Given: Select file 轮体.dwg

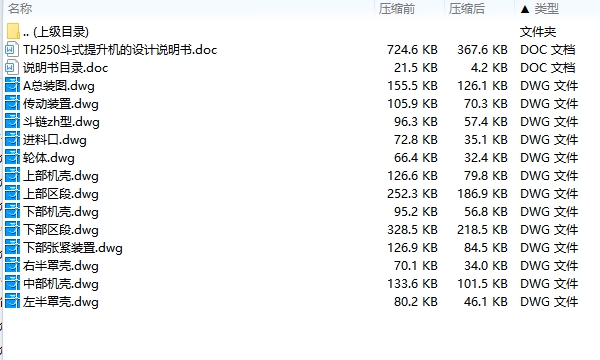Looking at the screenshot, I should (x=49, y=158).
